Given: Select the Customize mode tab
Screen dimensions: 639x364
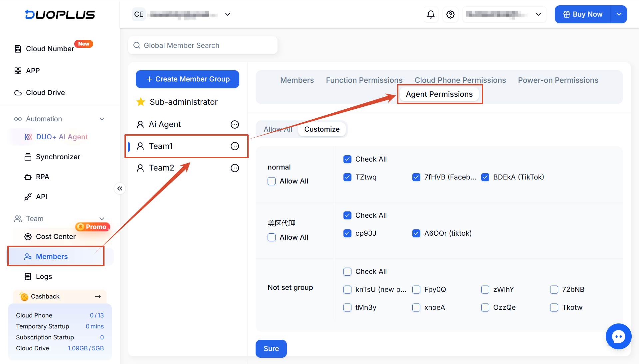Looking at the screenshot, I should [322, 129].
